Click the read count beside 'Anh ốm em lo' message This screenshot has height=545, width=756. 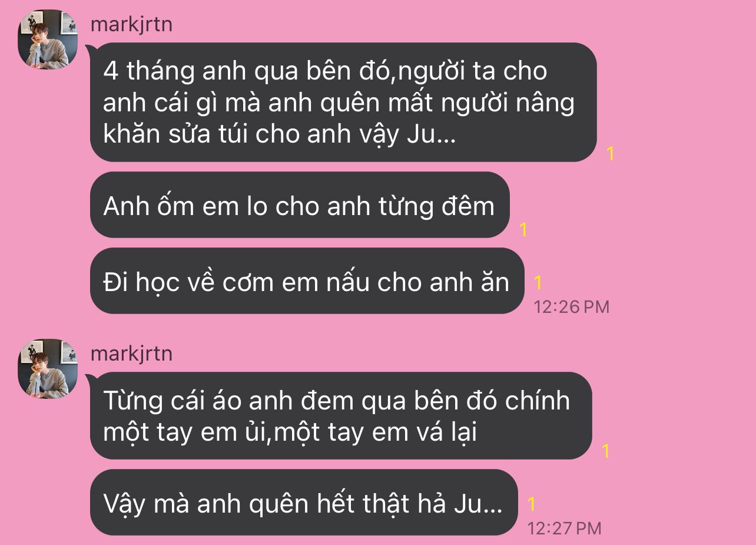click(523, 230)
